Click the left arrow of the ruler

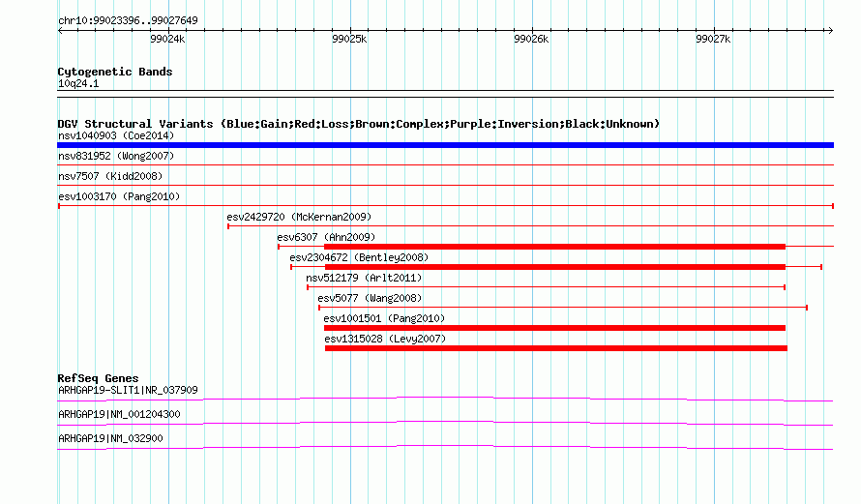(x=60, y=31)
